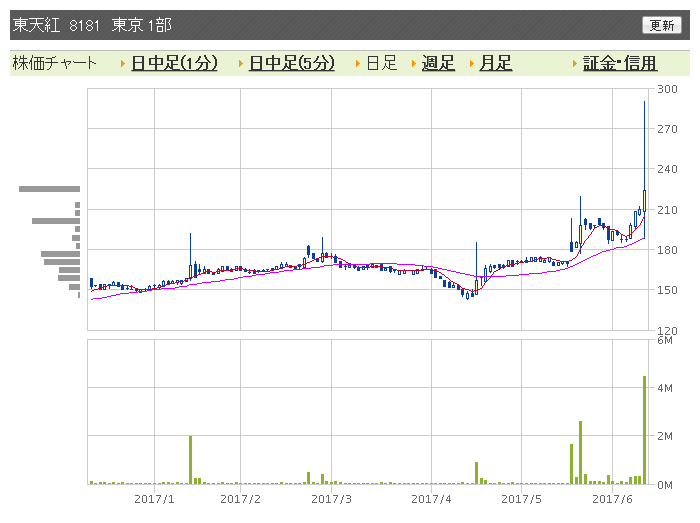Click orange arrow before 日足
Viewport: 700px width, 523px height.
point(358,64)
